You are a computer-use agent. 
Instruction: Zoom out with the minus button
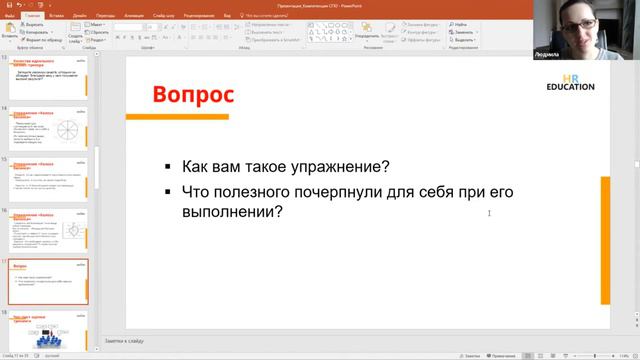tap(575, 356)
